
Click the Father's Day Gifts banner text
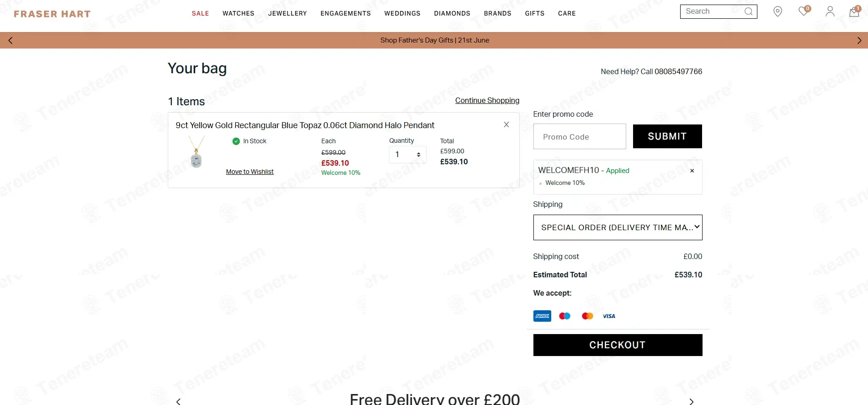[435, 40]
